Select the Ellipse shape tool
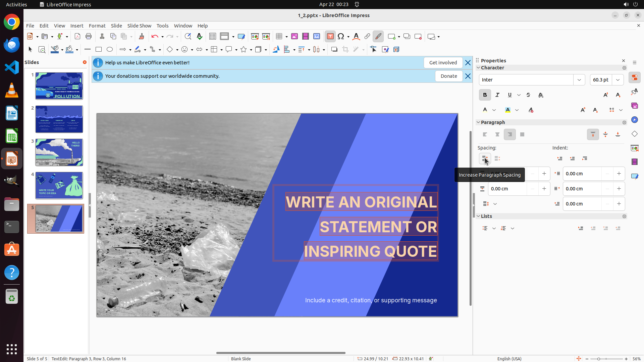Viewport: 644px width, 362px height. tap(110, 50)
